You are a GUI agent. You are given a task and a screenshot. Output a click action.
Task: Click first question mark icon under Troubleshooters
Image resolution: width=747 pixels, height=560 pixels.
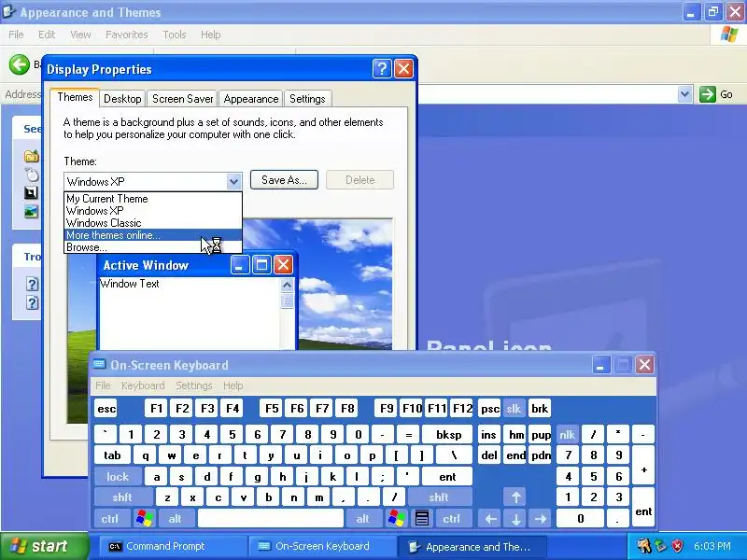[x=32, y=285]
